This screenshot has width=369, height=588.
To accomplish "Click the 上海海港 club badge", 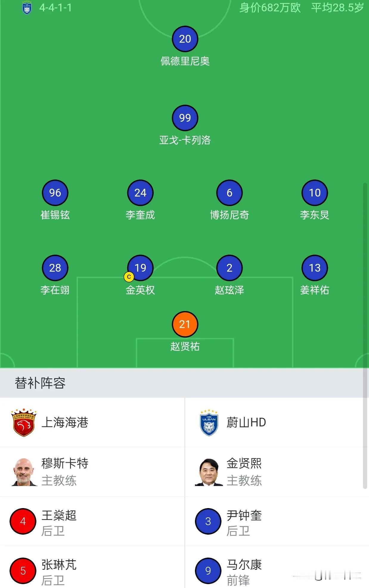I will pyautogui.click(x=23, y=423).
